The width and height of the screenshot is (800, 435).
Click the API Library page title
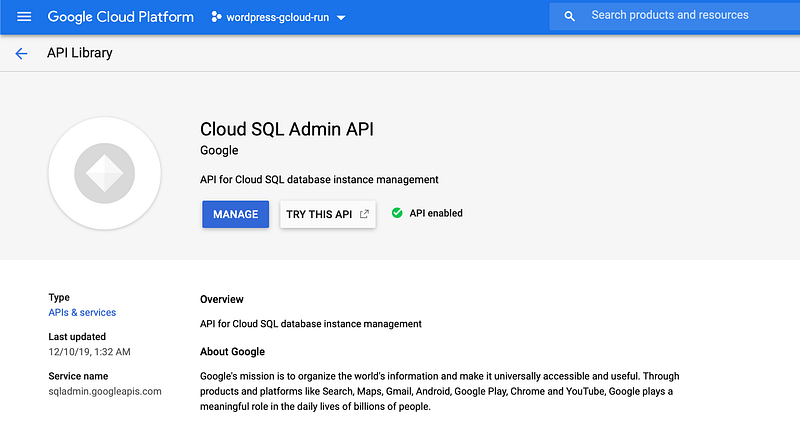tap(80, 53)
